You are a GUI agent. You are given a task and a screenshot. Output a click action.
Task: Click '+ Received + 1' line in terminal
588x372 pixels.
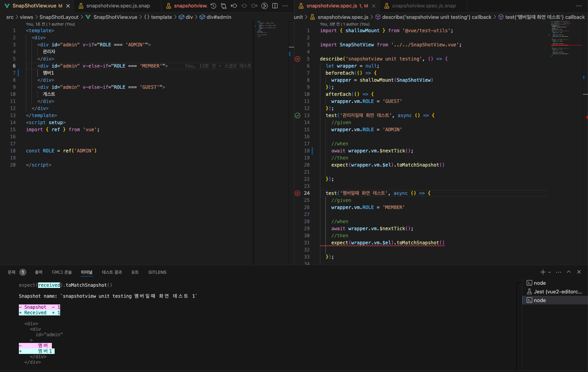(40, 313)
